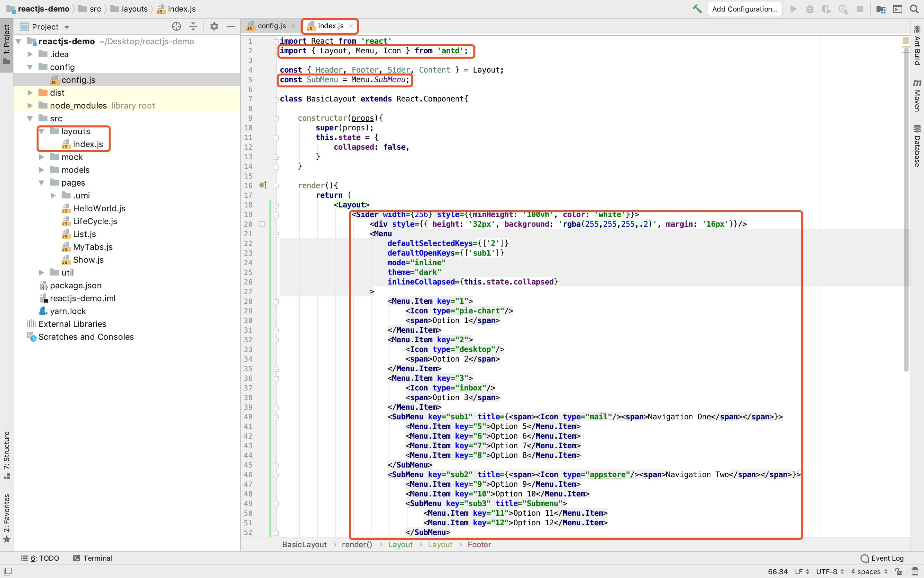Open the Favorites tool window
This screenshot has height=578, width=924.
point(6,518)
